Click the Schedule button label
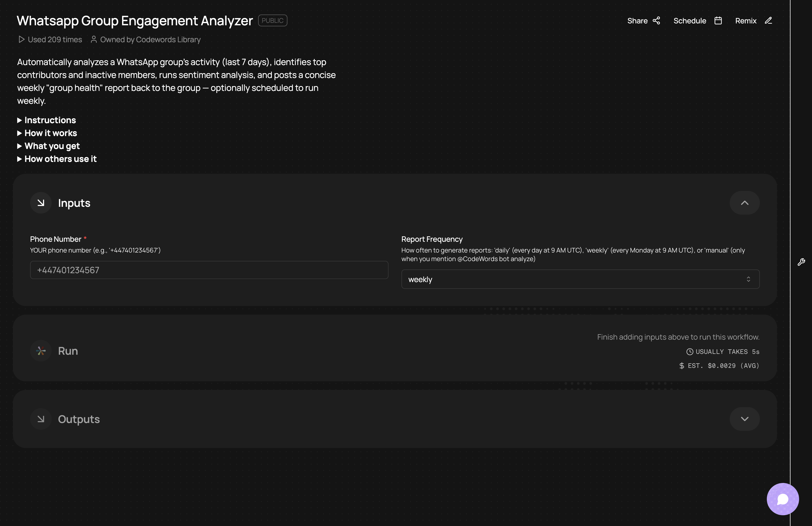 [689, 21]
